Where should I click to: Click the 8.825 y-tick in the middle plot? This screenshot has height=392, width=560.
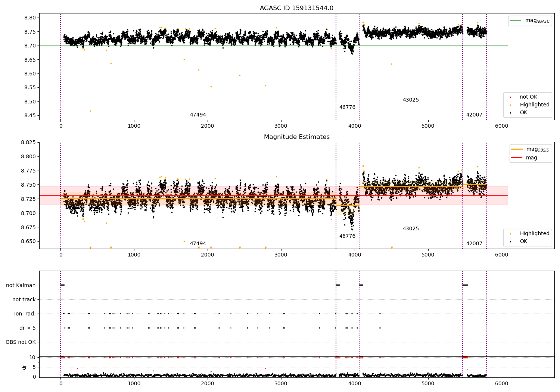click(28, 143)
